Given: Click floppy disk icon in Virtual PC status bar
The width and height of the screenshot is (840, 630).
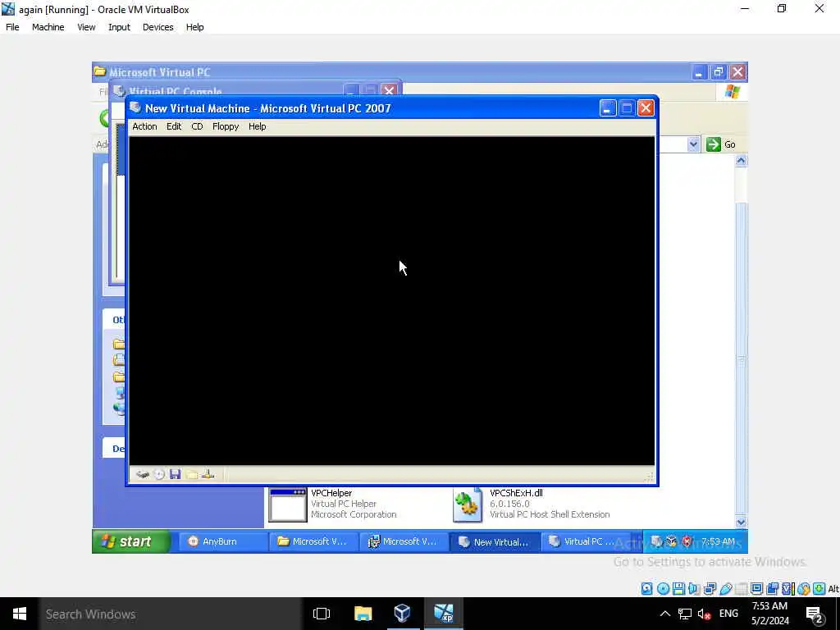Looking at the screenshot, I should click(x=176, y=474).
